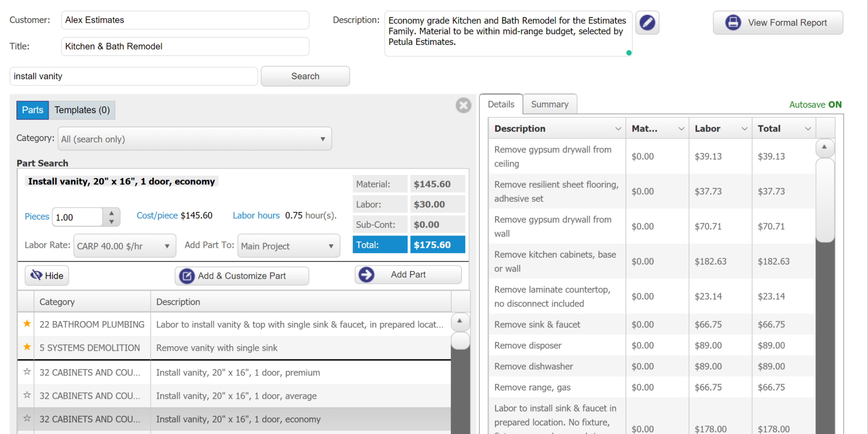868x434 pixels.
Task: Open the Add Part To dropdown
Action: pos(288,246)
